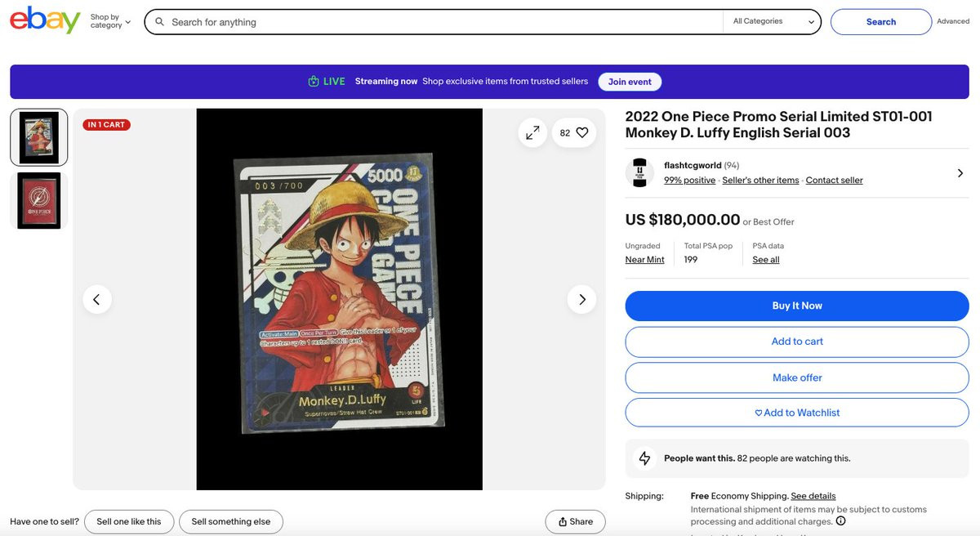The image size is (980, 536).
Task: Open the Advanced search link
Action: tap(953, 22)
